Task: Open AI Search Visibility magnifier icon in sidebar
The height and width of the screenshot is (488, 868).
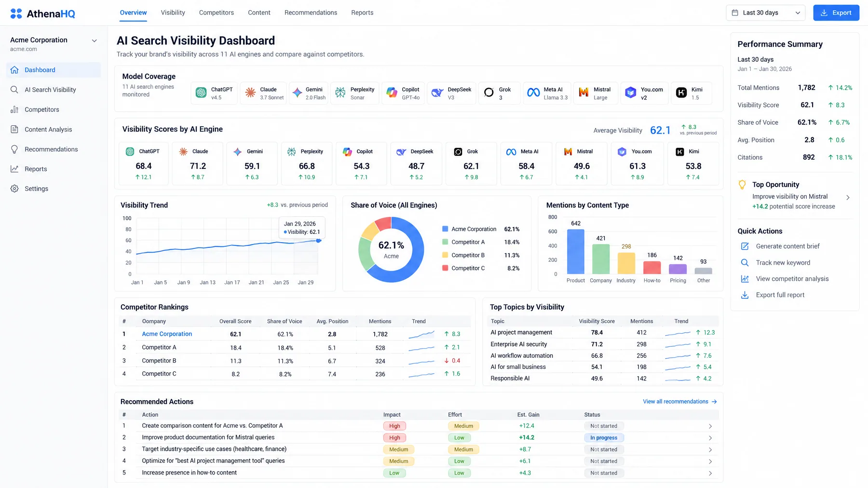Action: 14,90
